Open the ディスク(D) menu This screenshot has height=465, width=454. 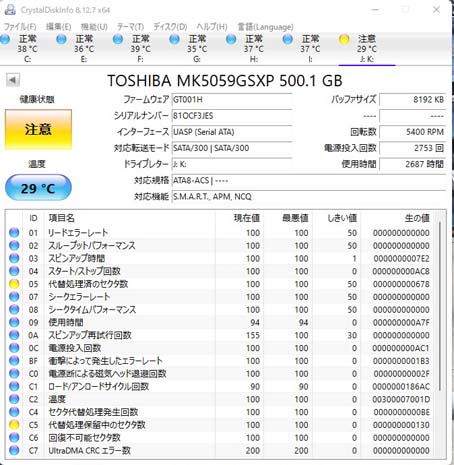pyautogui.click(x=170, y=27)
